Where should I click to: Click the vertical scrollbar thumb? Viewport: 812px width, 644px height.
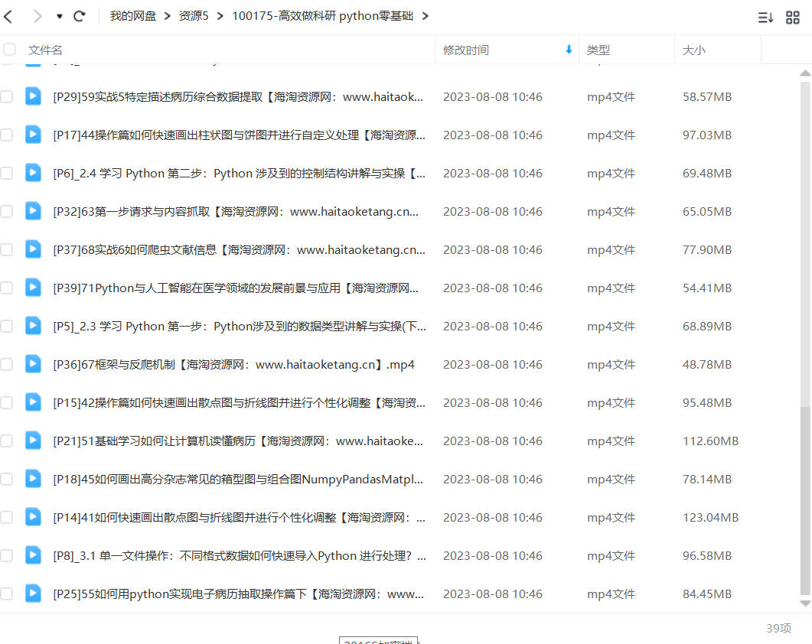click(805, 499)
